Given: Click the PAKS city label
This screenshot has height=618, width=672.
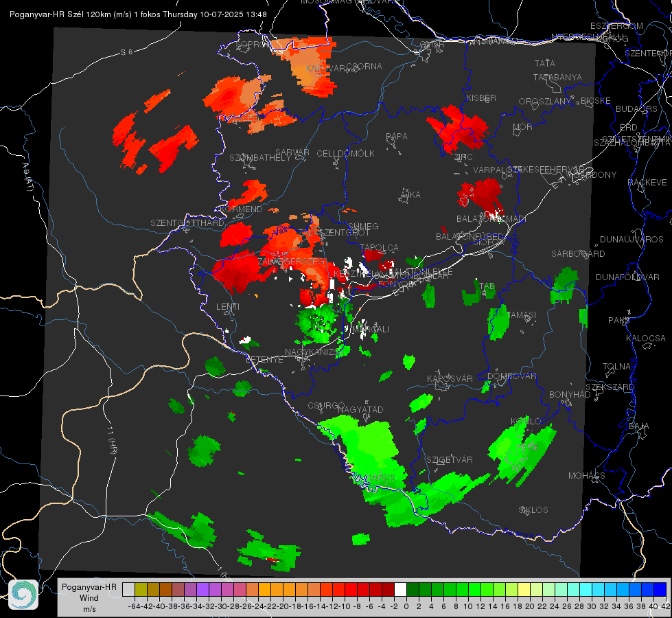Looking at the screenshot, I should click(619, 321).
